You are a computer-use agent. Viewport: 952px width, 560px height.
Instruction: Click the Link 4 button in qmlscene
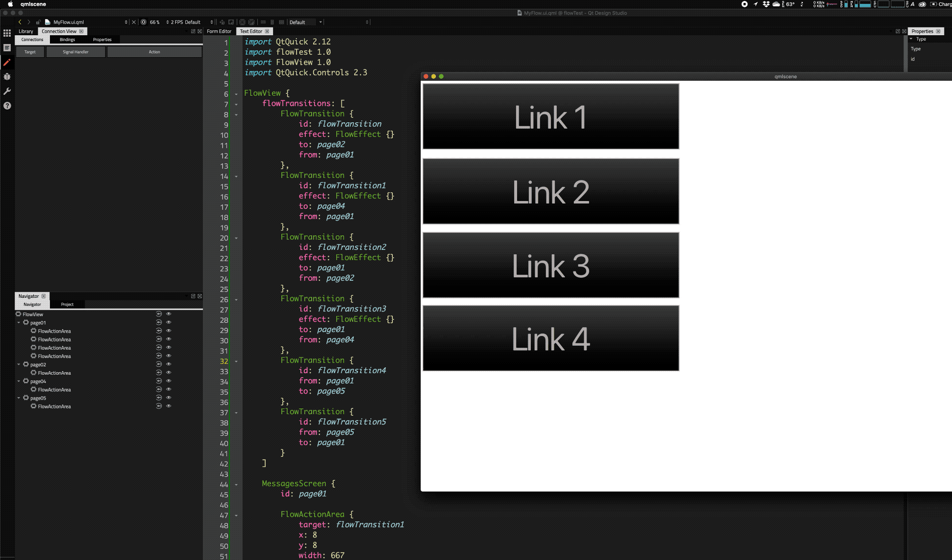pyautogui.click(x=550, y=338)
